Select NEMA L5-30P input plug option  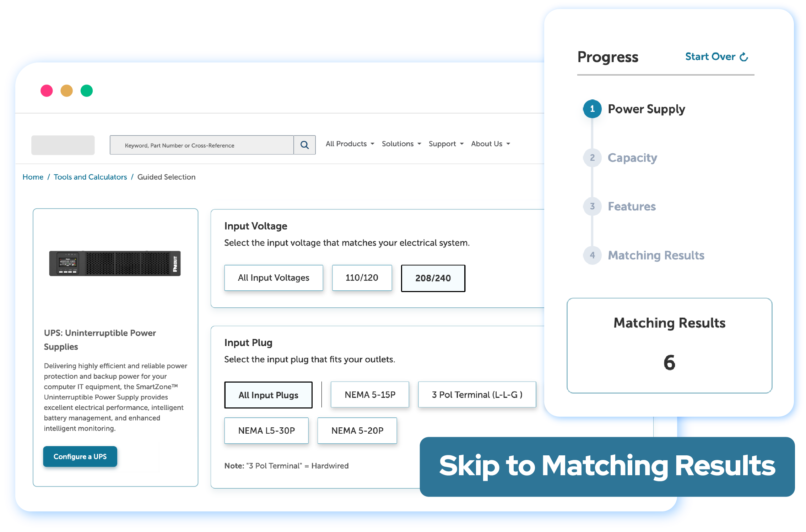coord(267,430)
